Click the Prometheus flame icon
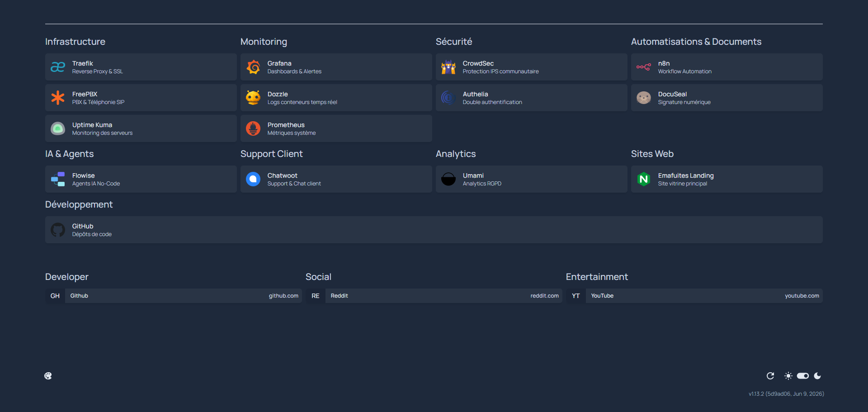Screen dimensions: 868x412 tap(253, 128)
